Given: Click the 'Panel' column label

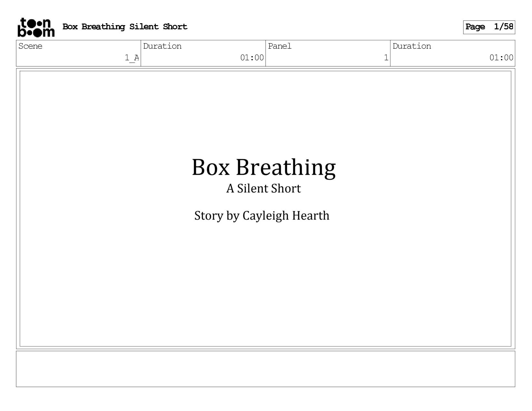Looking at the screenshot, I should (280, 46).
